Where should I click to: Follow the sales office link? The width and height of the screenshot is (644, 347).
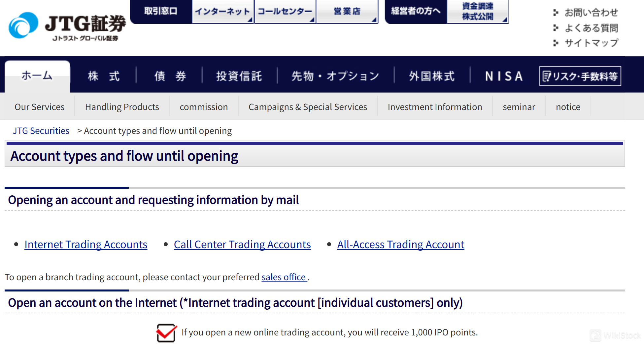283,277
